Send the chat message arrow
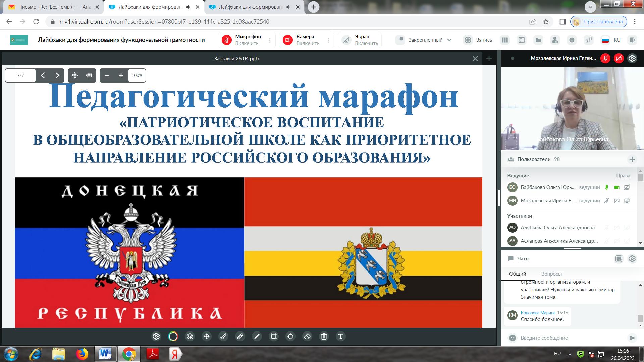The width and height of the screenshot is (644, 362). point(632,338)
